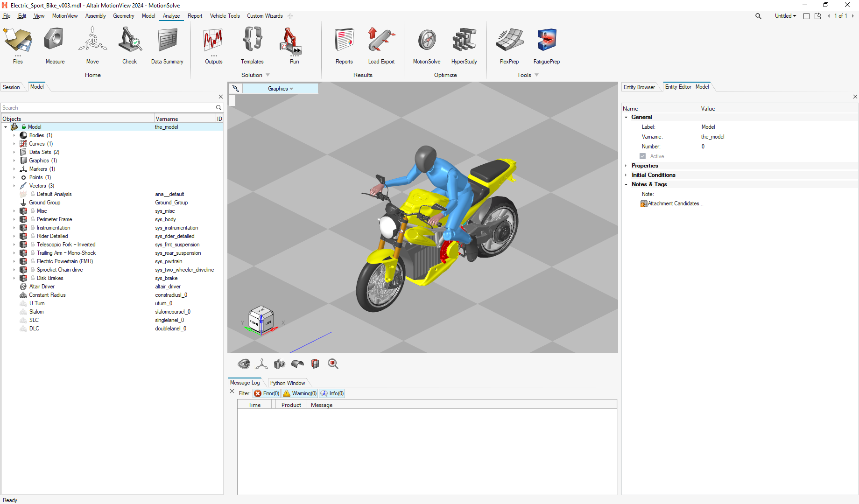Toggle lock icon on Rider Detailed system
859x504 pixels.
(33, 236)
